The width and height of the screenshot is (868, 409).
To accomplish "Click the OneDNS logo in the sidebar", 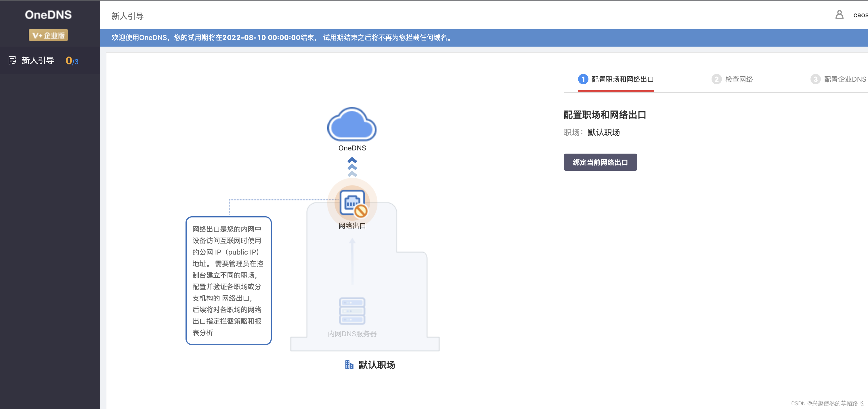I will [48, 15].
